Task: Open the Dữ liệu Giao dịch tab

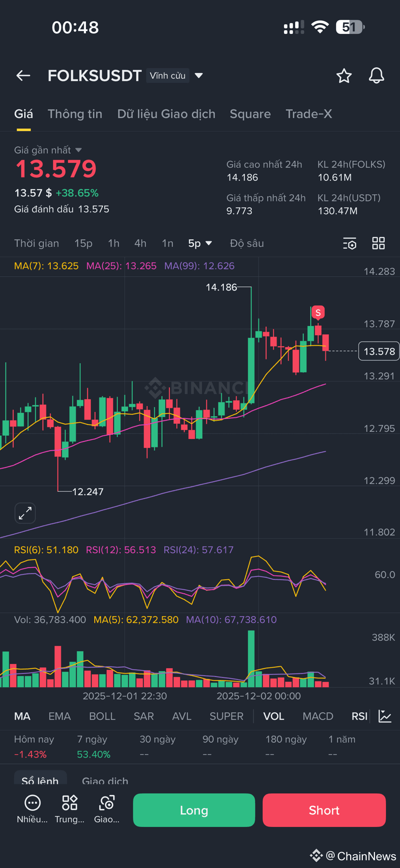Action: 166,114
